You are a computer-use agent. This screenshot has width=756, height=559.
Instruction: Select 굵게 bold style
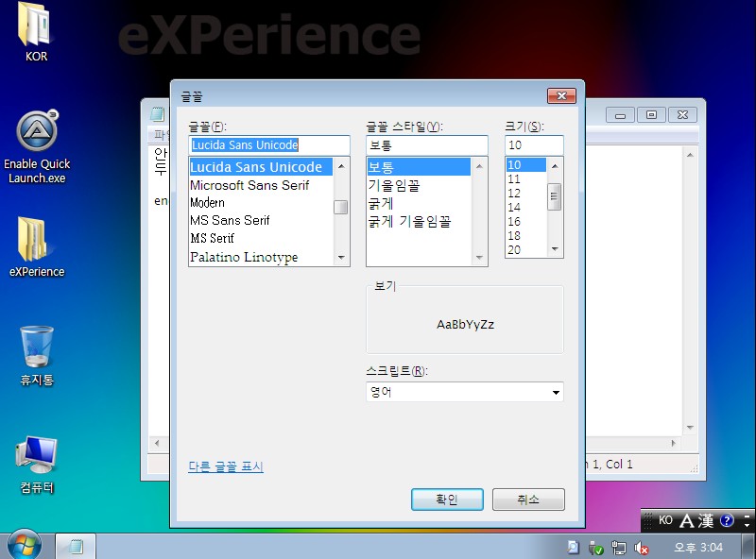(x=419, y=203)
